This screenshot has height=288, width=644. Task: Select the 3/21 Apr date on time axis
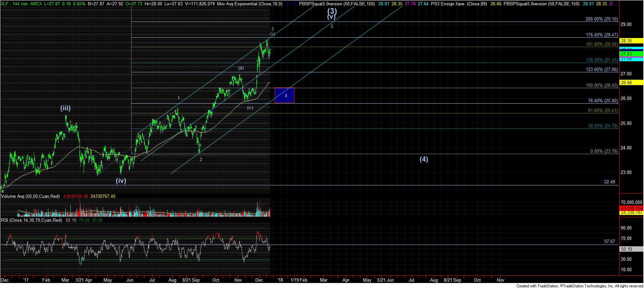pos(84,280)
